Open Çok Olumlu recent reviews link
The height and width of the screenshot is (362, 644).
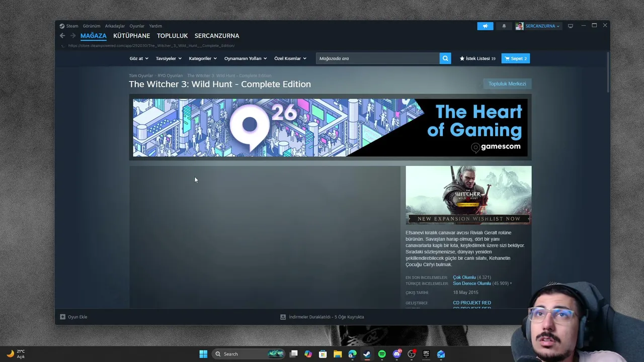pos(464,278)
